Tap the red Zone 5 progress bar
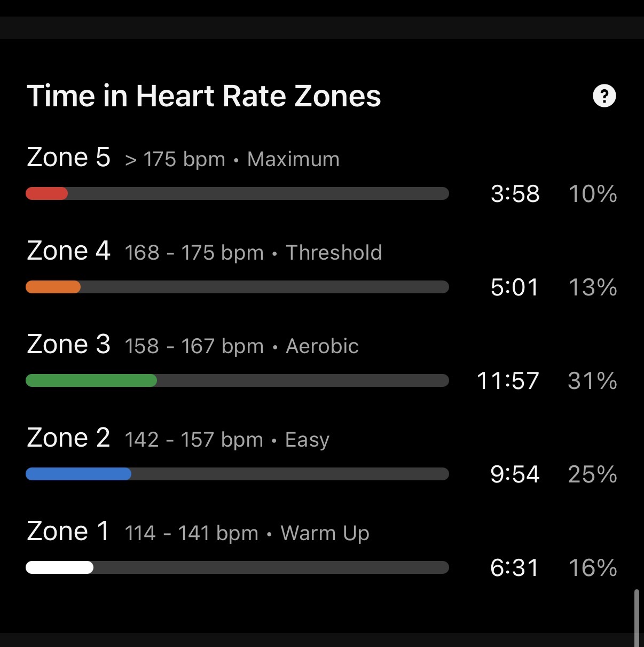 pyautogui.click(x=47, y=193)
